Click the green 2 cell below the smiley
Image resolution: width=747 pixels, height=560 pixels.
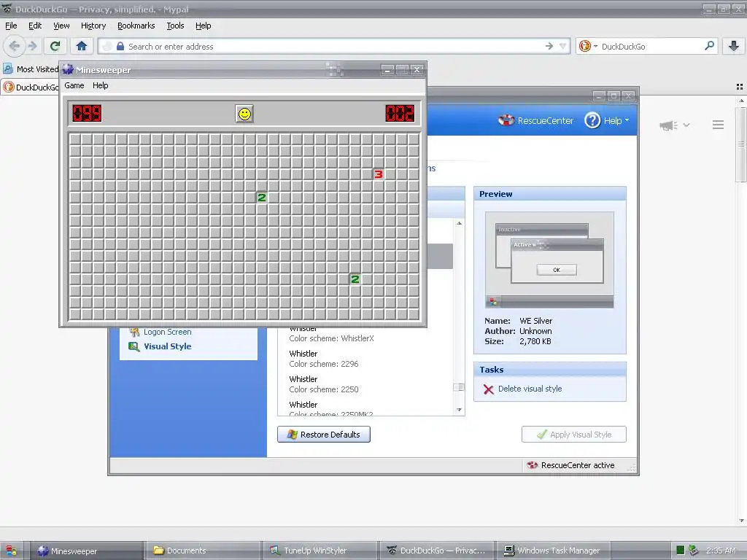click(262, 197)
